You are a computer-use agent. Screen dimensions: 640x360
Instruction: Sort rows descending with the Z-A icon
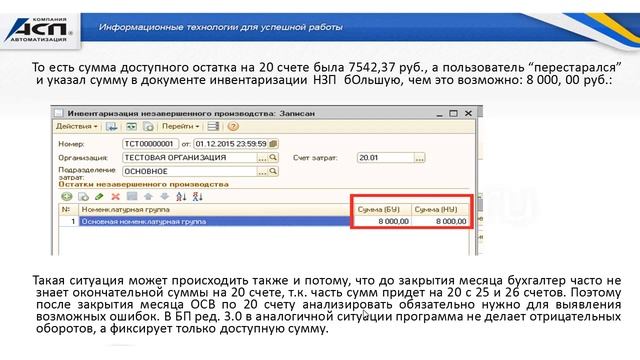[x=198, y=197]
